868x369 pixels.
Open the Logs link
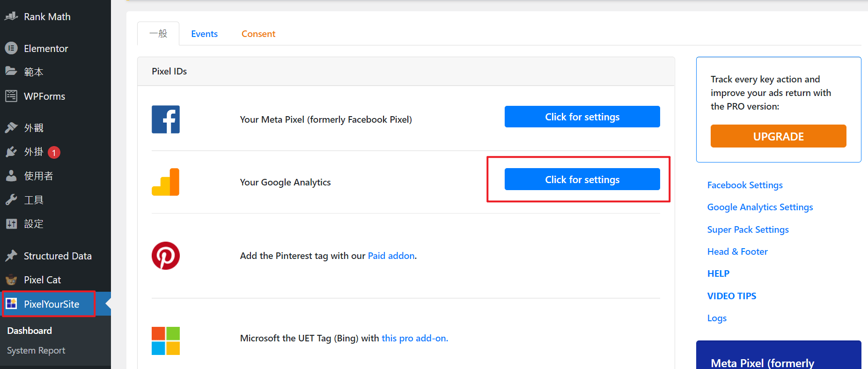tap(717, 318)
